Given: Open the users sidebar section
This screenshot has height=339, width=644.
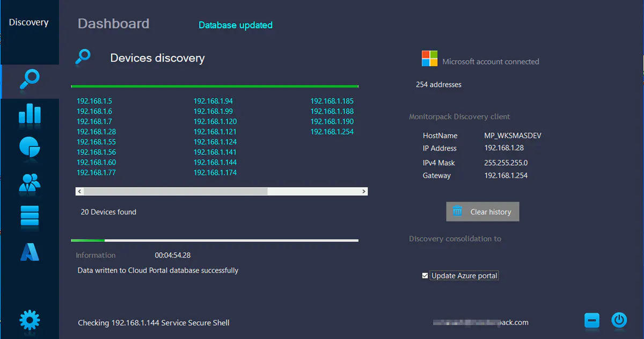Looking at the screenshot, I should point(30,183).
